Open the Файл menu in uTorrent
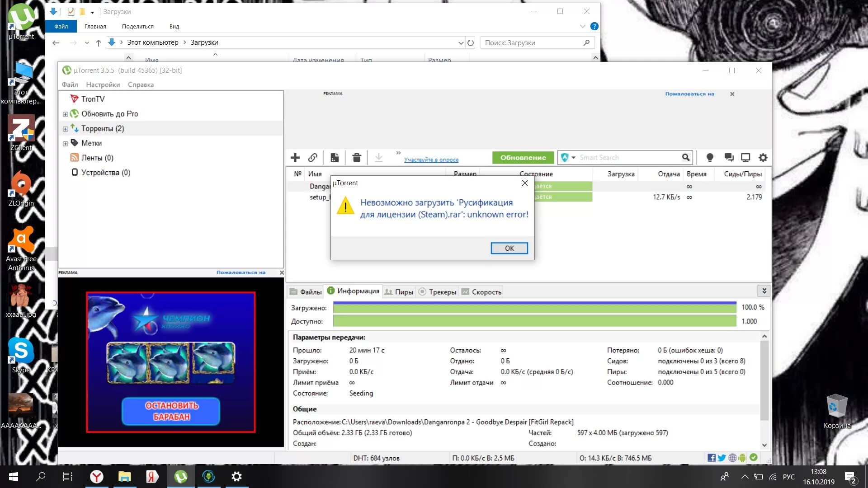Viewport: 868px width, 488px height. [70, 84]
